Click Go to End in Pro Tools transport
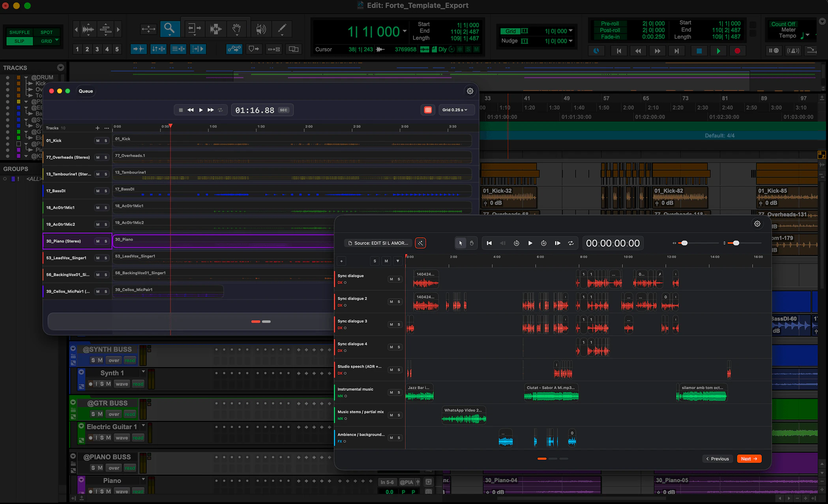Screen dimensions: 828x504 tap(676, 51)
